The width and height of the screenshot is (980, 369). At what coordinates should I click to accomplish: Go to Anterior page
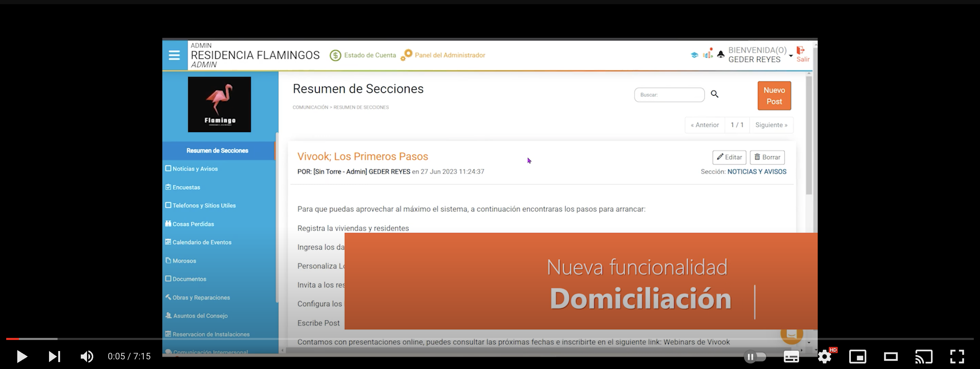pos(704,125)
